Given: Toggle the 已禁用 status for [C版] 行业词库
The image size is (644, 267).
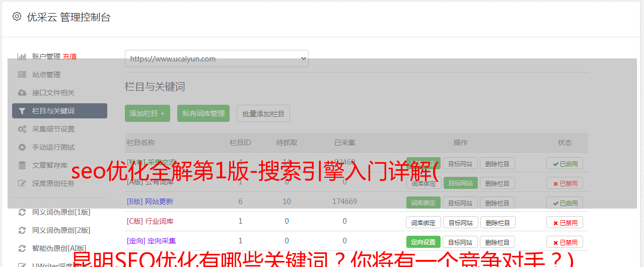Looking at the screenshot, I should pos(565,223).
